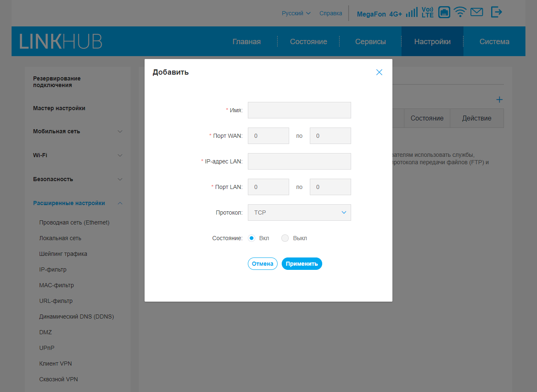Click the Отмена button
This screenshot has width=537, height=392.
click(263, 264)
